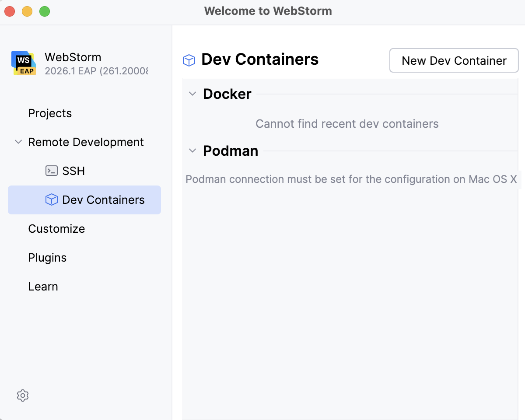Click the Docker section header

tap(227, 94)
